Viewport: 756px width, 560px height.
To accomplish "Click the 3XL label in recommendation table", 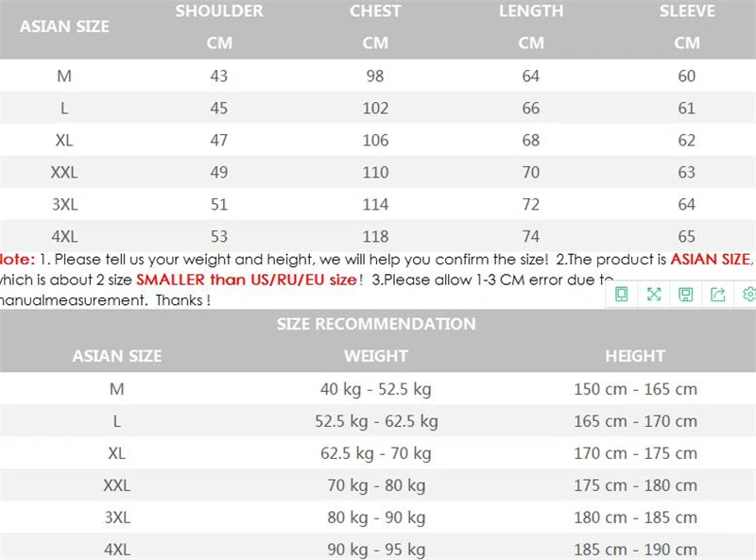I will tap(117, 518).
